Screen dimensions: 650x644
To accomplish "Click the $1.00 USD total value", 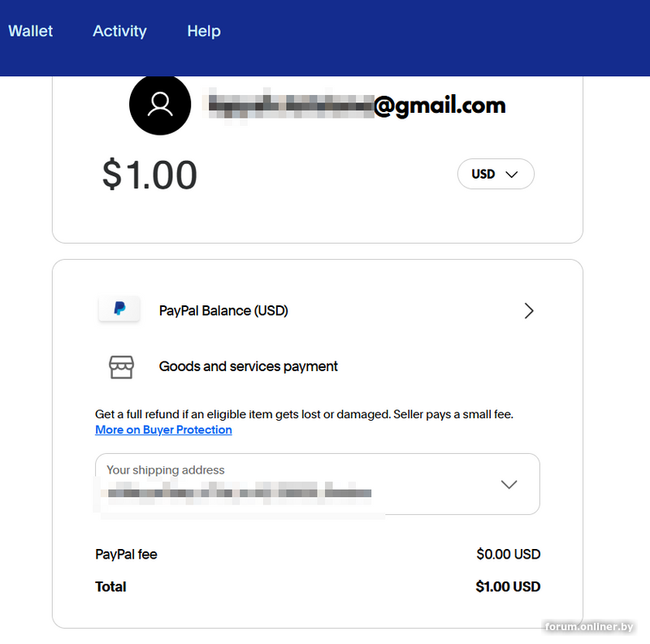I will tap(508, 586).
